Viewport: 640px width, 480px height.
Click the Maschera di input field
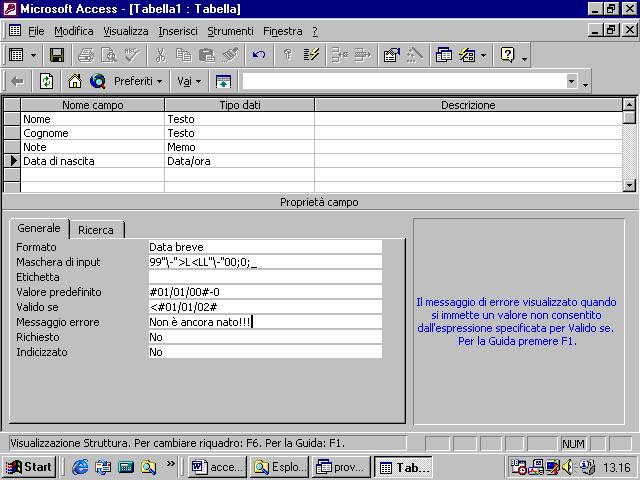(265, 262)
